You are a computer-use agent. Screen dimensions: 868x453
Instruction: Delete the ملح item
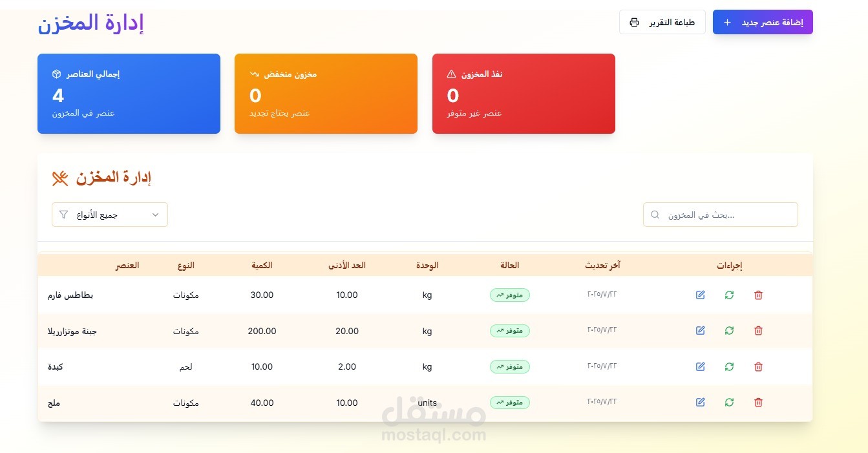click(758, 402)
